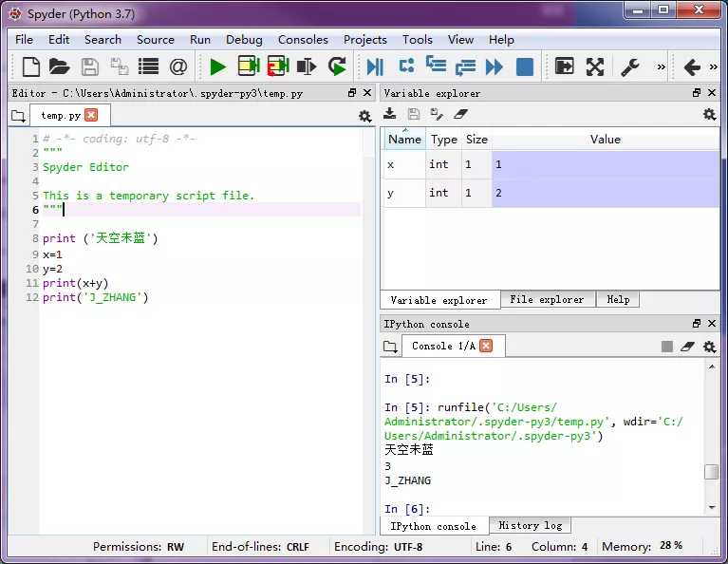Close Console 1/A tab
The image size is (728, 564).
486,346
